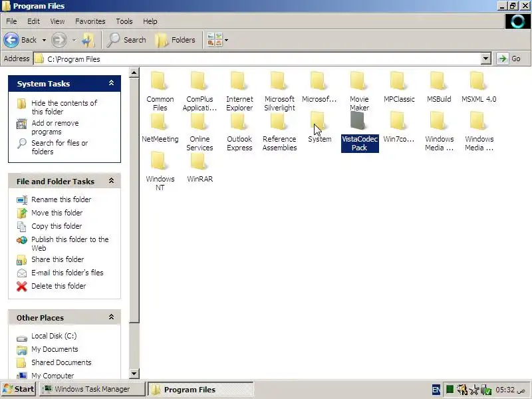Open the Tools menu
Screen dimensions: 532x399
point(124,21)
